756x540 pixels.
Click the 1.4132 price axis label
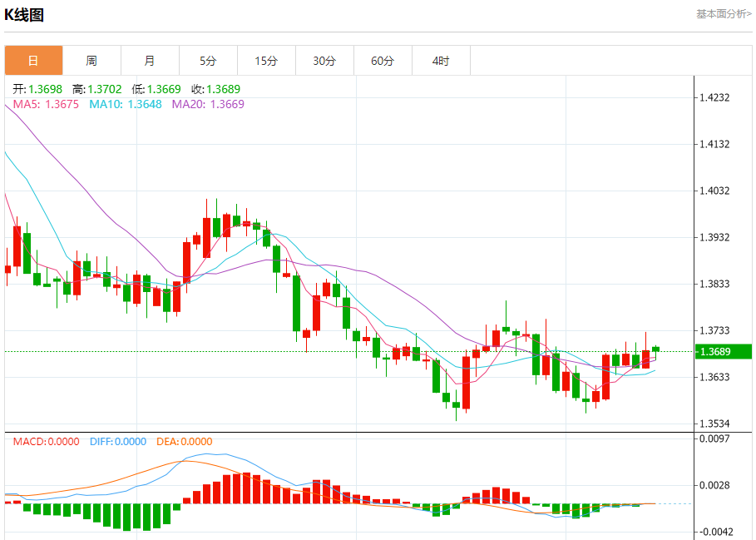point(714,144)
